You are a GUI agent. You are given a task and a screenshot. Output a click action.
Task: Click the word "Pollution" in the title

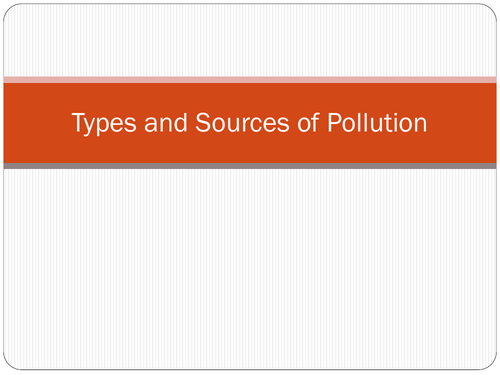377,122
